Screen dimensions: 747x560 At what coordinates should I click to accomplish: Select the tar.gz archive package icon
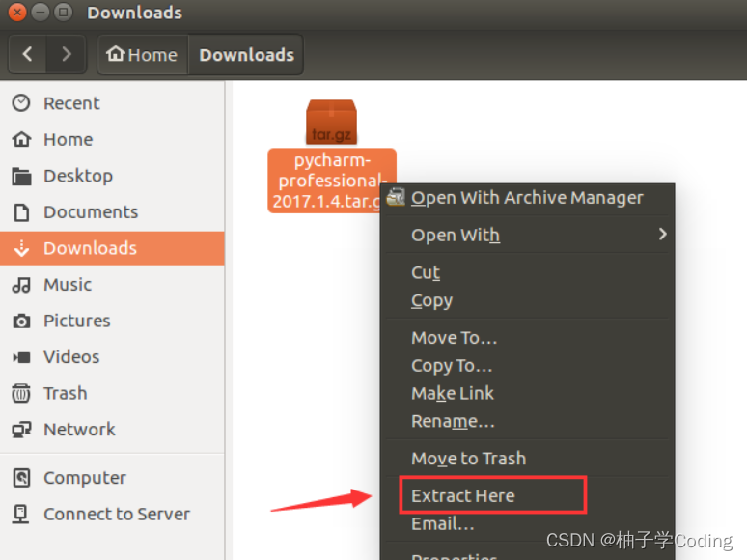point(332,122)
